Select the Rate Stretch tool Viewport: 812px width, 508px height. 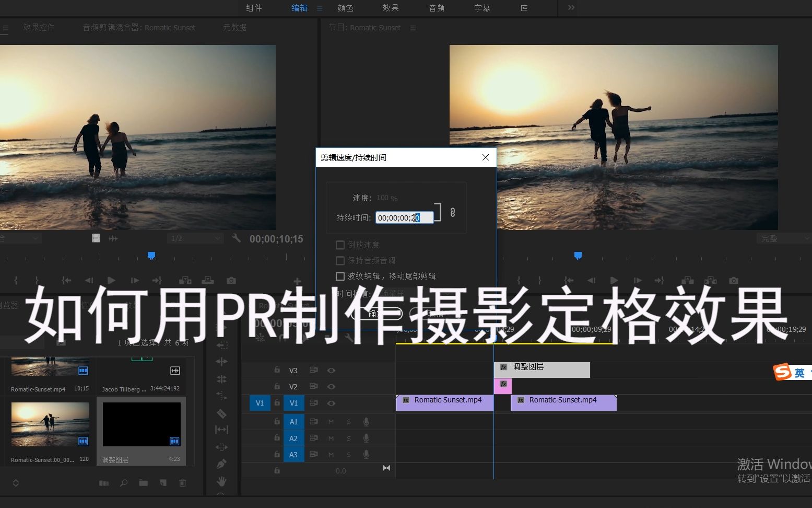coord(221,396)
